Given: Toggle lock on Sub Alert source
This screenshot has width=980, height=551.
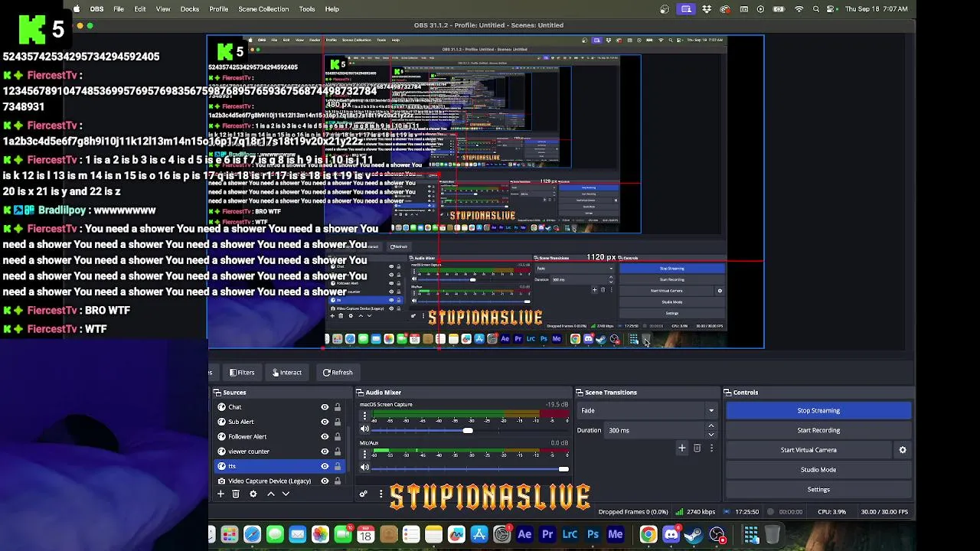Looking at the screenshot, I should click(337, 422).
